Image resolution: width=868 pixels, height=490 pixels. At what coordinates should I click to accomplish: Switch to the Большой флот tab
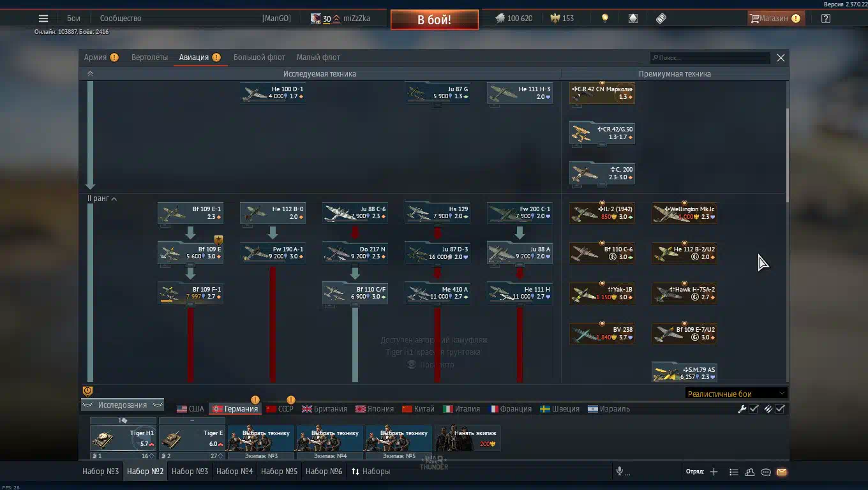259,57
